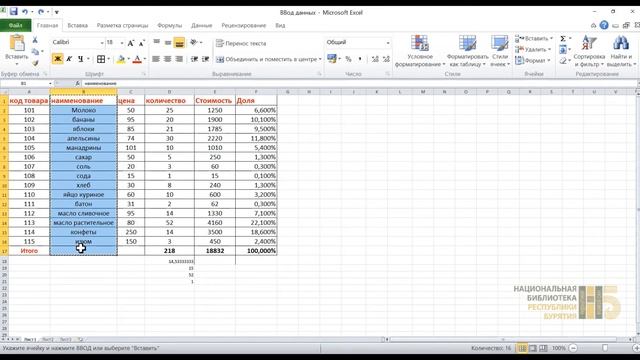Click the Percent style icon

(348, 59)
